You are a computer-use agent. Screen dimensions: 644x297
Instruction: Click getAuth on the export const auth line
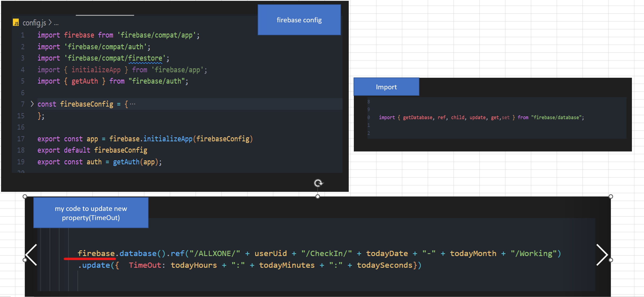[126, 162]
